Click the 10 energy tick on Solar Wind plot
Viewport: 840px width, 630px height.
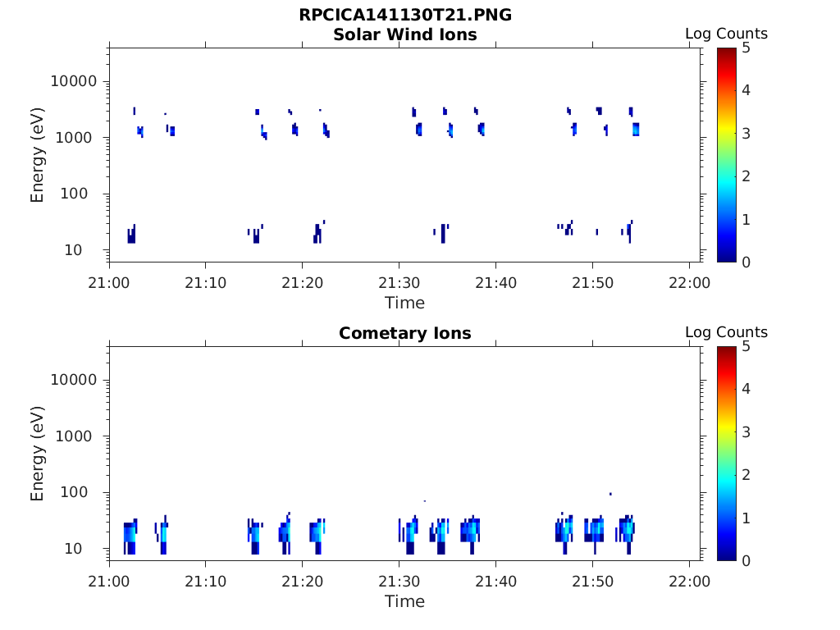tap(73, 250)
